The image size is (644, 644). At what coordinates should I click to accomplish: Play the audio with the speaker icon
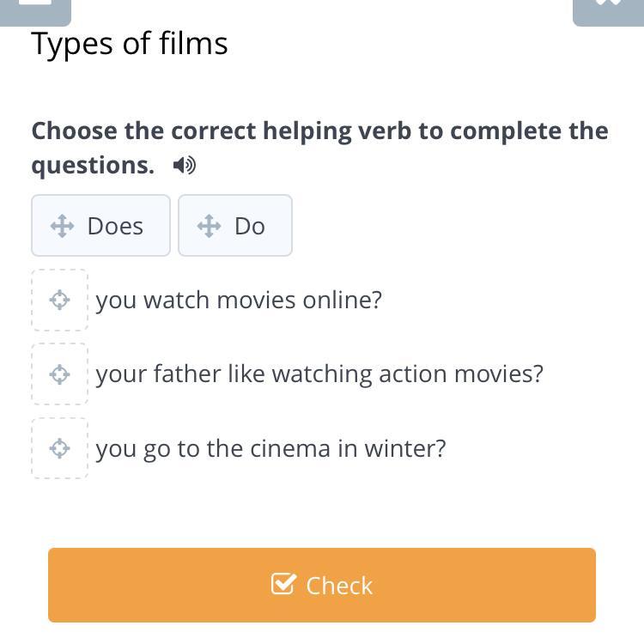click(184, 165)
